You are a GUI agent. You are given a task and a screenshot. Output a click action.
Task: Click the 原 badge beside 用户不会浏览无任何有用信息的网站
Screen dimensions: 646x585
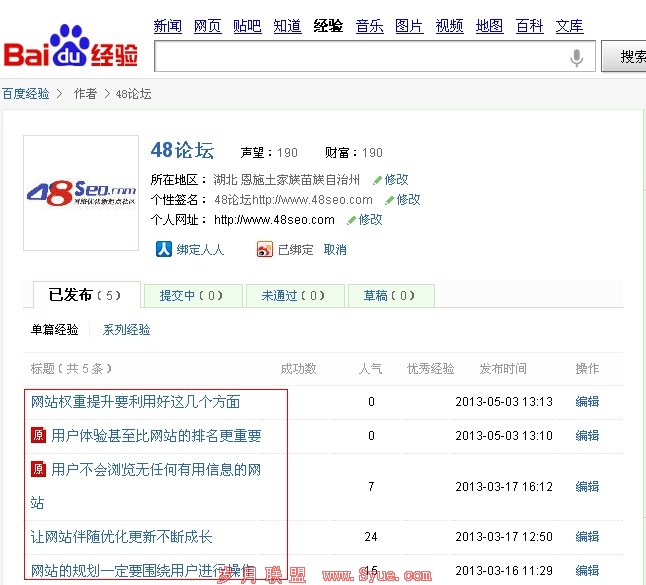point(38,469)
